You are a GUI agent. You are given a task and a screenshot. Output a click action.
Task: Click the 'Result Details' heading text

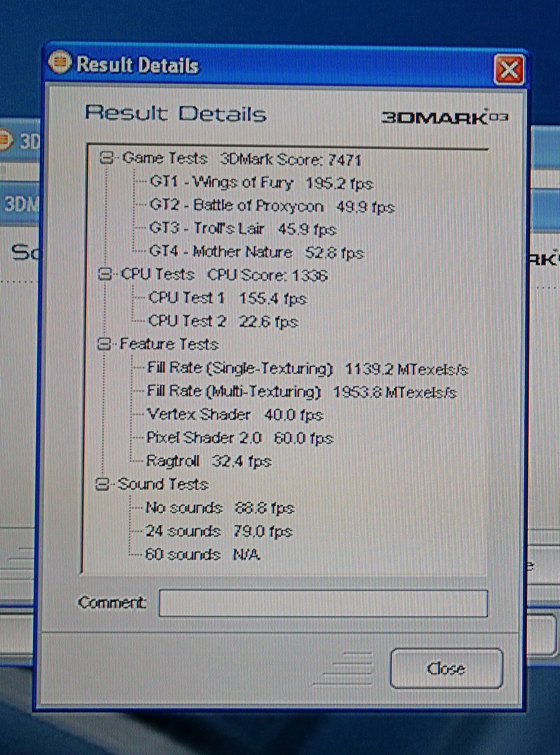(x=175, y=113)
